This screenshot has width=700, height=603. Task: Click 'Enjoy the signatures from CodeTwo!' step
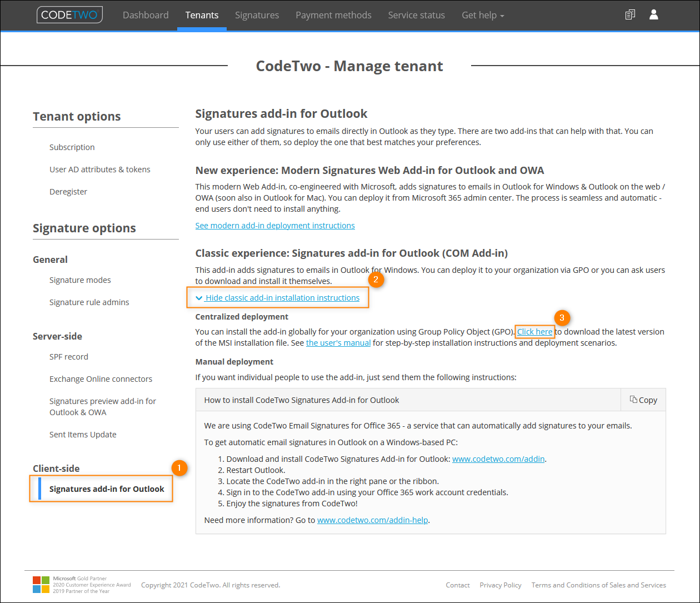point(292,504)
